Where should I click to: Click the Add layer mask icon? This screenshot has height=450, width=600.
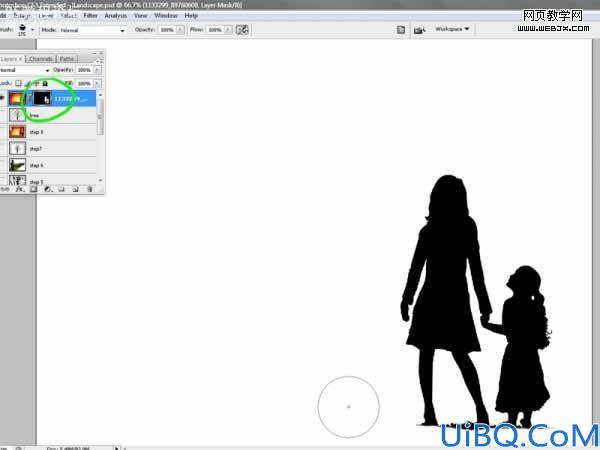[x=34, y=189]
